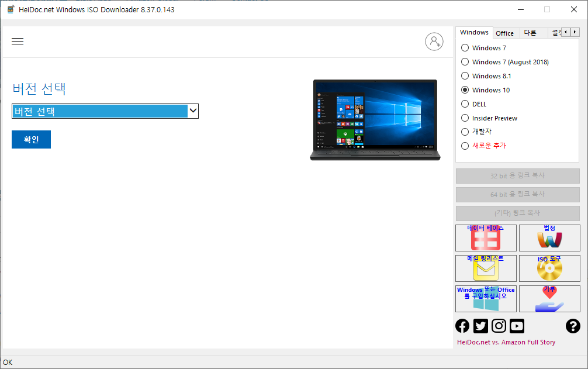Select the 새로운 추가 radio button
The image size is (588, 369).
tap(465, 146)
